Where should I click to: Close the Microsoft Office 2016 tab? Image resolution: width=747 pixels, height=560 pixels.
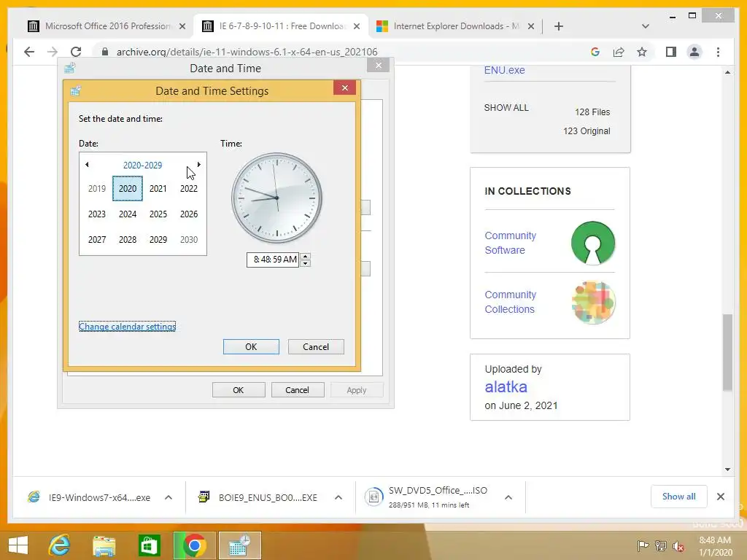[x=182, y=26]
